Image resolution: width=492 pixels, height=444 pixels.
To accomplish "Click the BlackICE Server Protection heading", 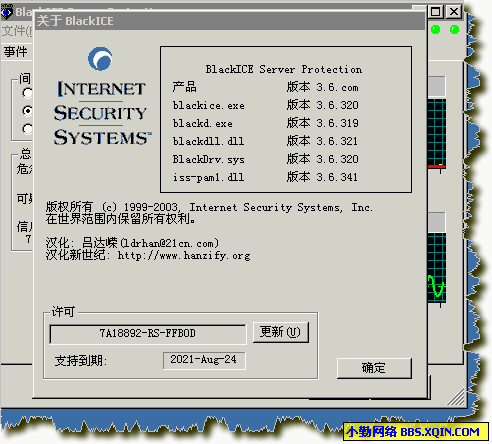I will point(284,69).
